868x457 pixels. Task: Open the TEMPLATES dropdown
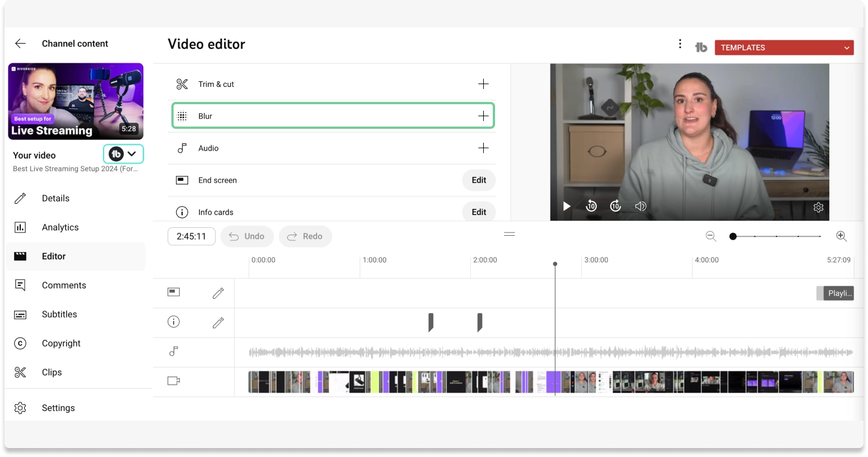pos(784,48)
